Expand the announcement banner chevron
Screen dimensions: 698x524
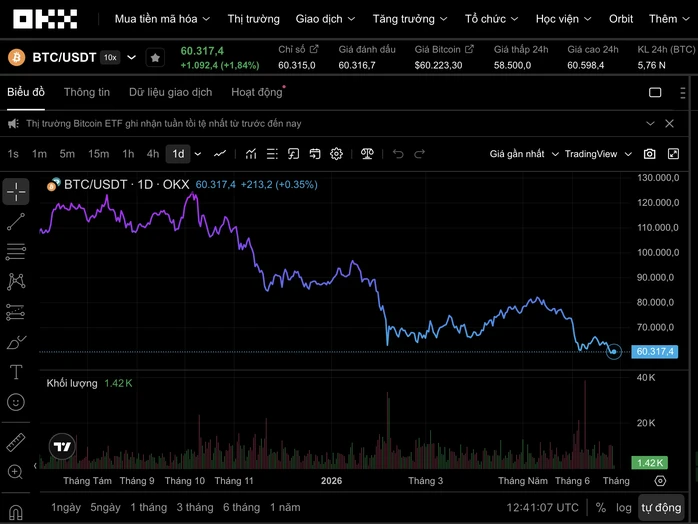[x=650, y=123]
